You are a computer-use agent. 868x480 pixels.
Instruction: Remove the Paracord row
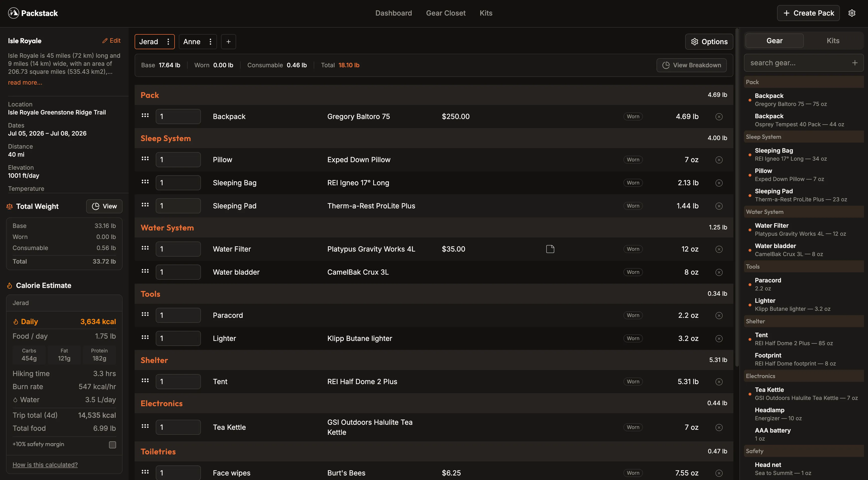tap(719, 316)
